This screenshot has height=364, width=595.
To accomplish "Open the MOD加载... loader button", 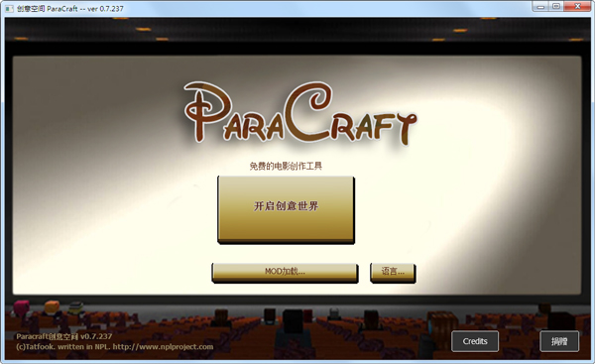I will coord(285,273).
